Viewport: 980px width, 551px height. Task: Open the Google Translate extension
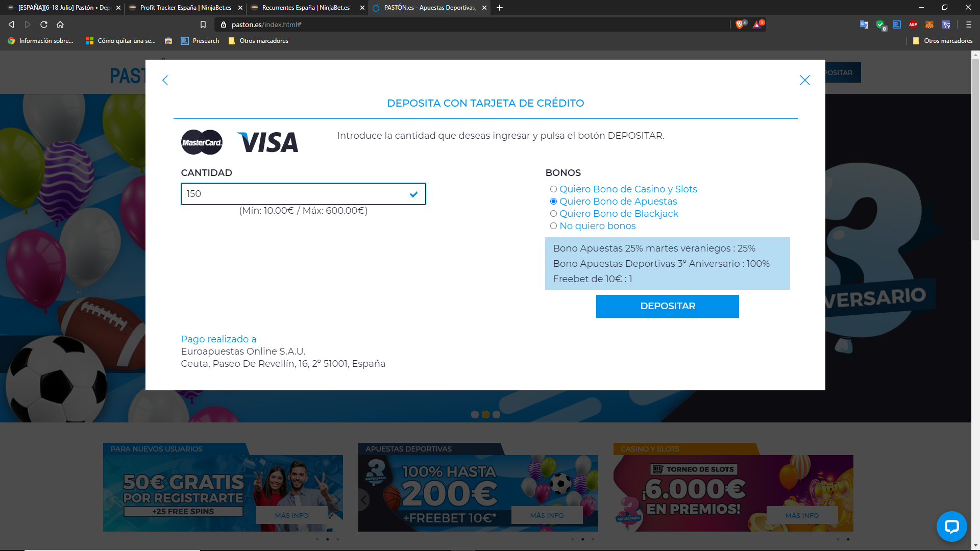click(x=864, y=24)
